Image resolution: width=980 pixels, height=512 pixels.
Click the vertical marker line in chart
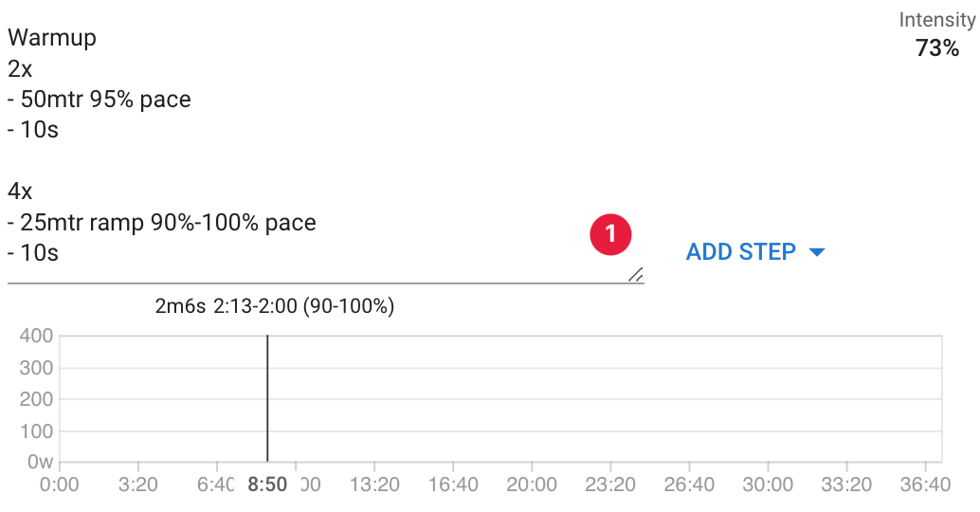point(267,398)
